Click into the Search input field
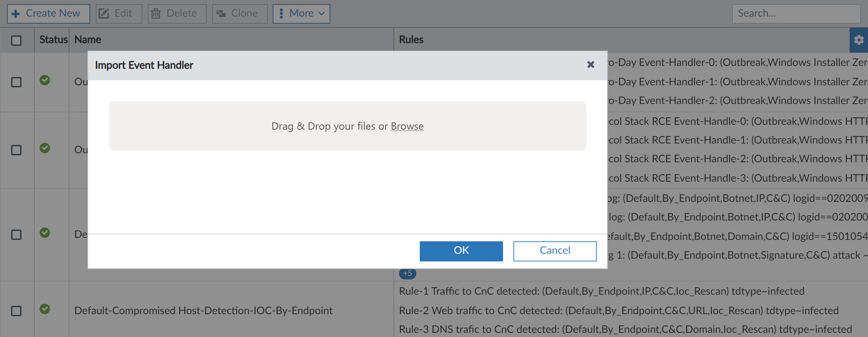The height and width of the screenshot is (337, 868). pyautogui.click(x=796, y=14)
